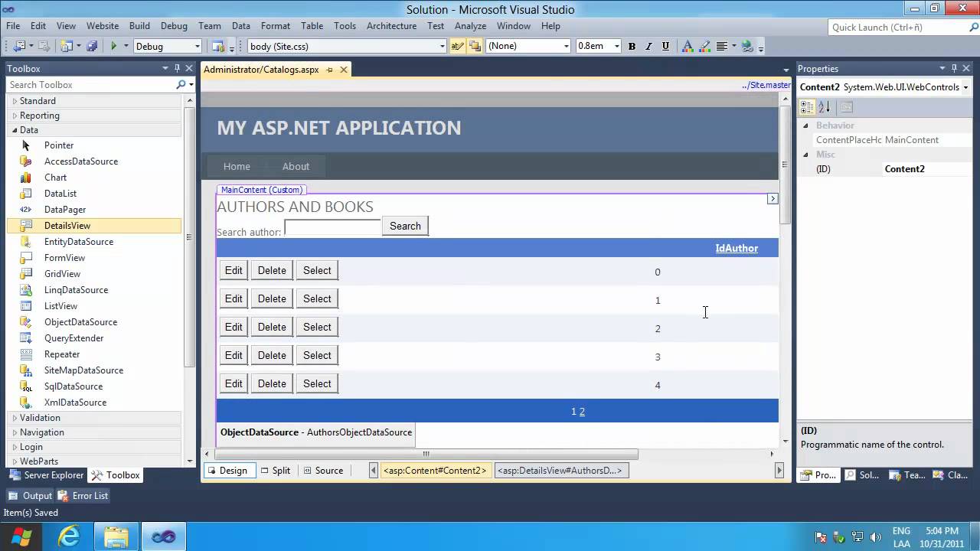This screenshot has width=980, height=551.
Task: Pick the FormView control icon
Action: click(x=26, y=258)
